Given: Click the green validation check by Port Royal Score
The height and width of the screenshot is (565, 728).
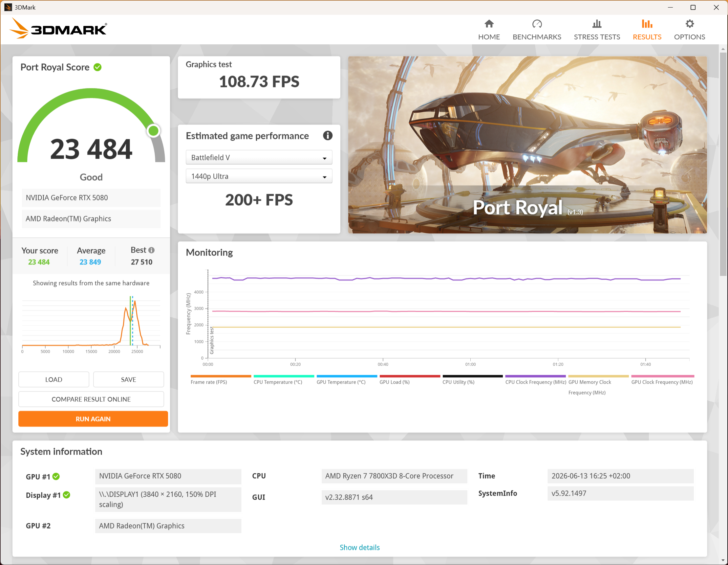Looking at the screenshot, I should click(x=97, y=67).
